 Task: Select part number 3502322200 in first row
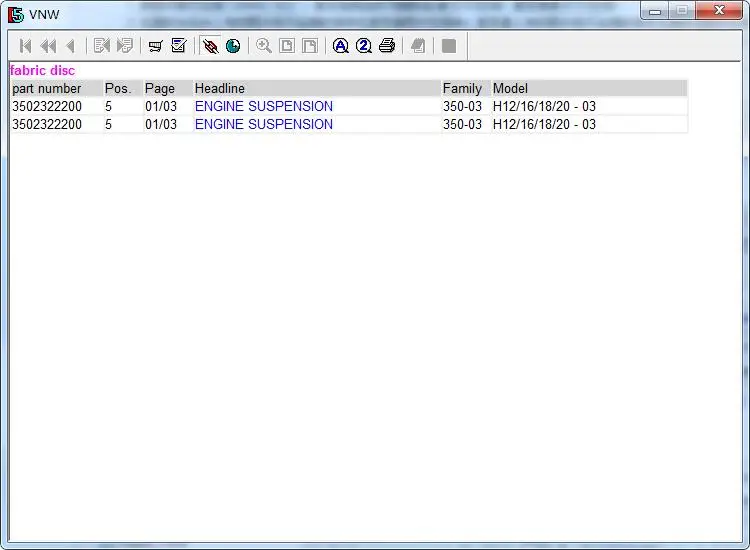(47, 106)
